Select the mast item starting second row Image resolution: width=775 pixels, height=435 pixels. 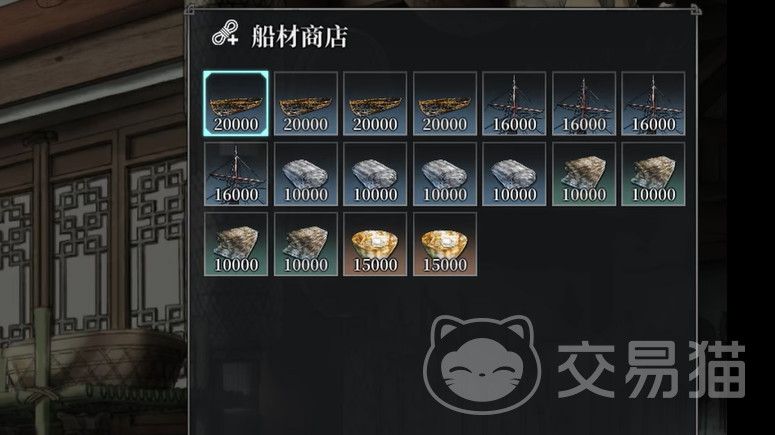236,174
